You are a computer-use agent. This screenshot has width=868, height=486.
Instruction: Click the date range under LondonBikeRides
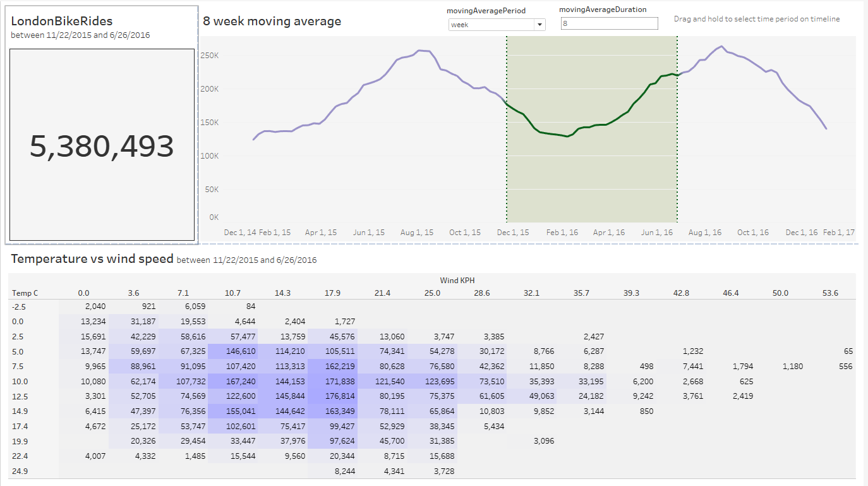(80, 35)
